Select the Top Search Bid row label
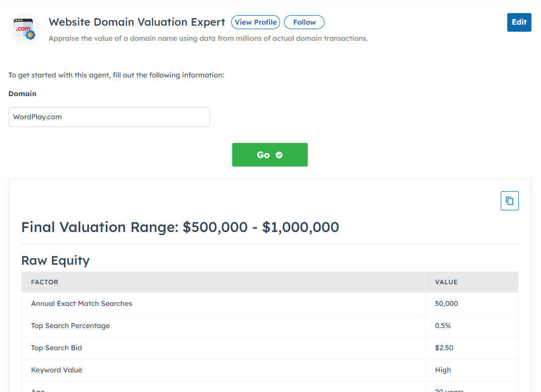This screenshot has width=541, height=392. (x=56, y=348)
